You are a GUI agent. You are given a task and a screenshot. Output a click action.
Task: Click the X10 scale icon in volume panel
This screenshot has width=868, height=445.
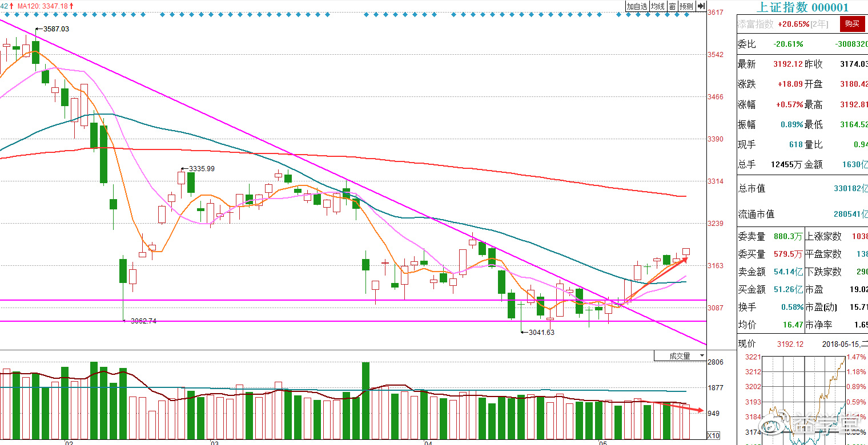tap(713, 435)
